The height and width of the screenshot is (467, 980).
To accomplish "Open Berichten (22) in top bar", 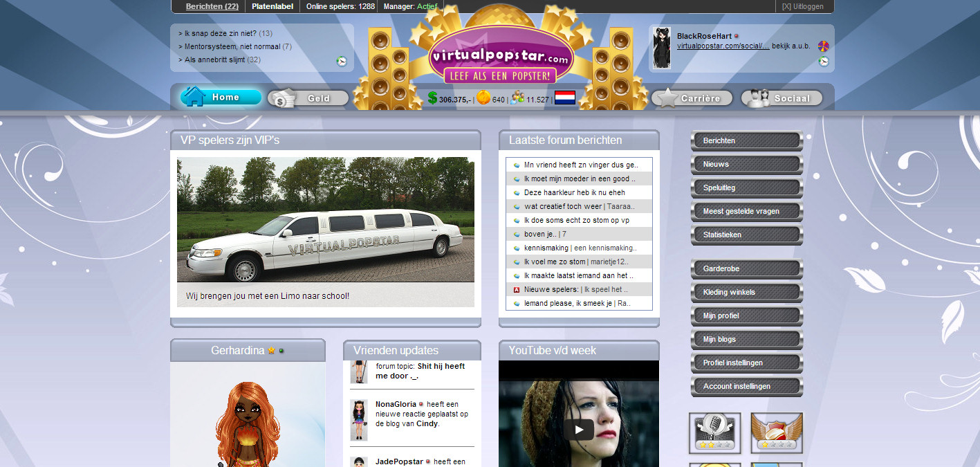I will click(212, 6).
